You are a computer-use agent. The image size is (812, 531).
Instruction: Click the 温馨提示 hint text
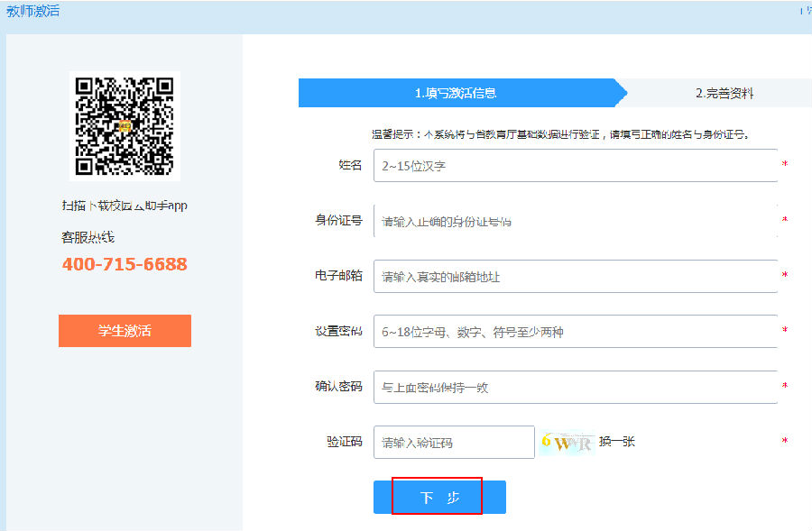pos(561,134)
